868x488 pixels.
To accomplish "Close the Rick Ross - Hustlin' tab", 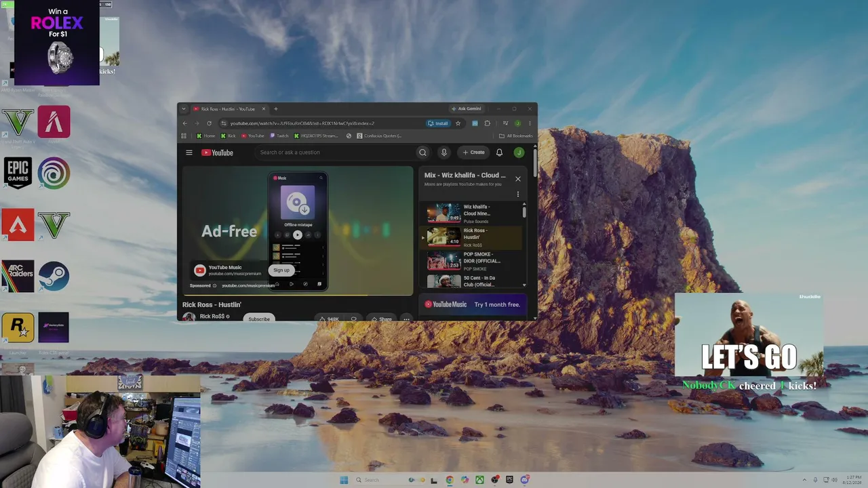I will click(x=264, y=108).
